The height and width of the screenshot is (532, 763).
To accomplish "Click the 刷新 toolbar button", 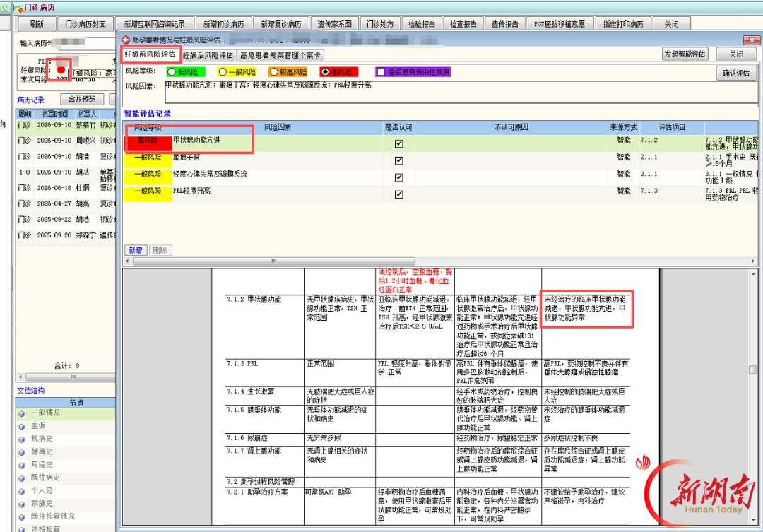I will tap(37, 24).
